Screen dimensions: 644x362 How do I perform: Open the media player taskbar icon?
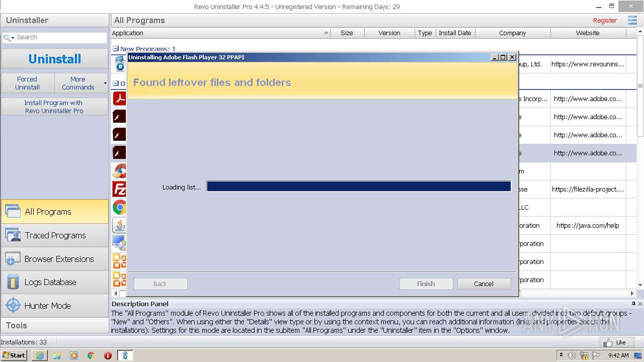[74, 355]
